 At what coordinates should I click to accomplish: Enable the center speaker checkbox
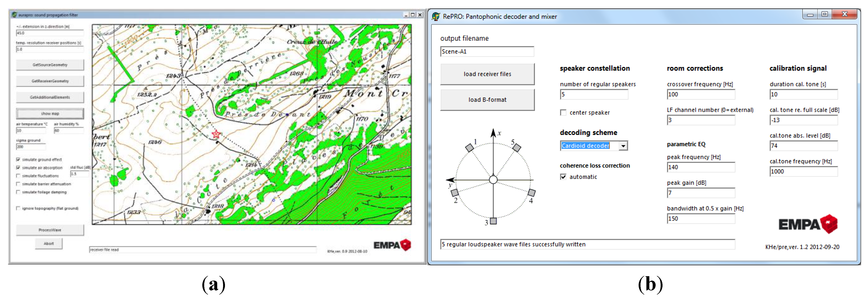(x=563, y=113)
